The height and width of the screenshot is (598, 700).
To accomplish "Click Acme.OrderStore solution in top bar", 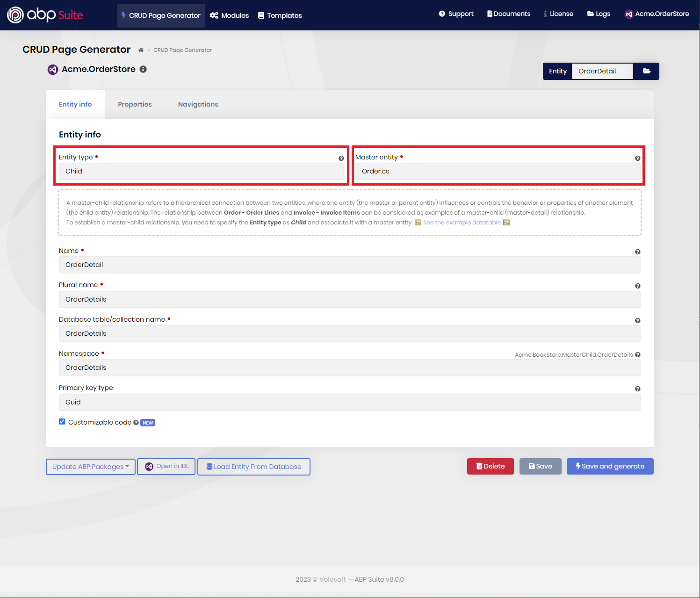I will click(x=657, y=14).
